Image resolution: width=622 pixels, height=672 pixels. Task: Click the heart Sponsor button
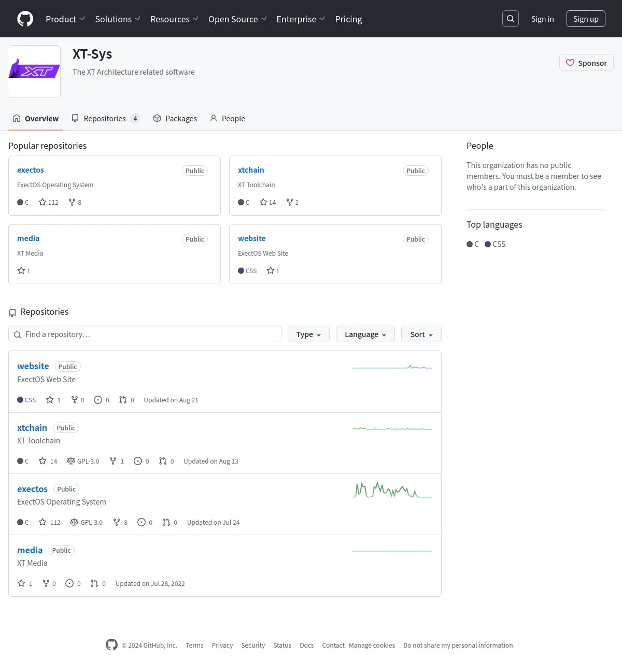(x=586, y=63)
